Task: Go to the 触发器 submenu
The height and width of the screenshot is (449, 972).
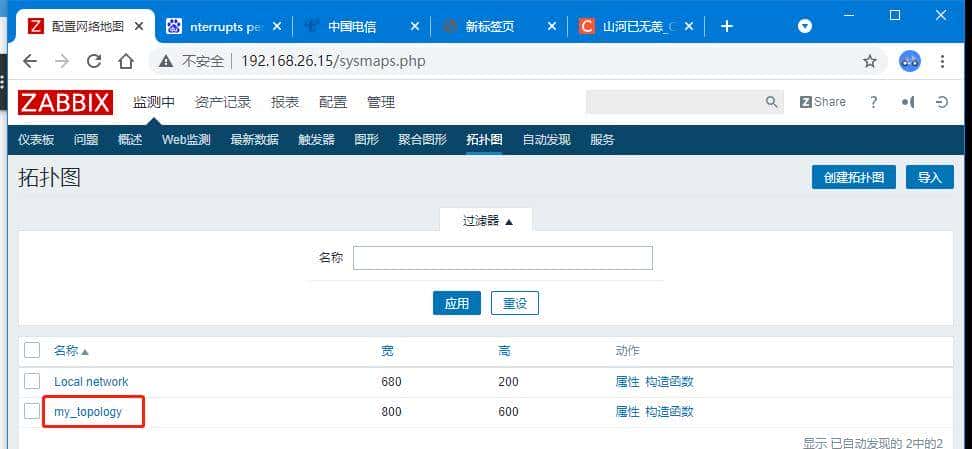Action: point(316,140)
